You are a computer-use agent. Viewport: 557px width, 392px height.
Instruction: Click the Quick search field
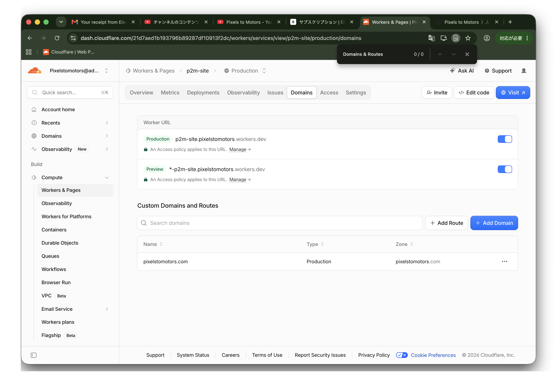pos(70,93)
